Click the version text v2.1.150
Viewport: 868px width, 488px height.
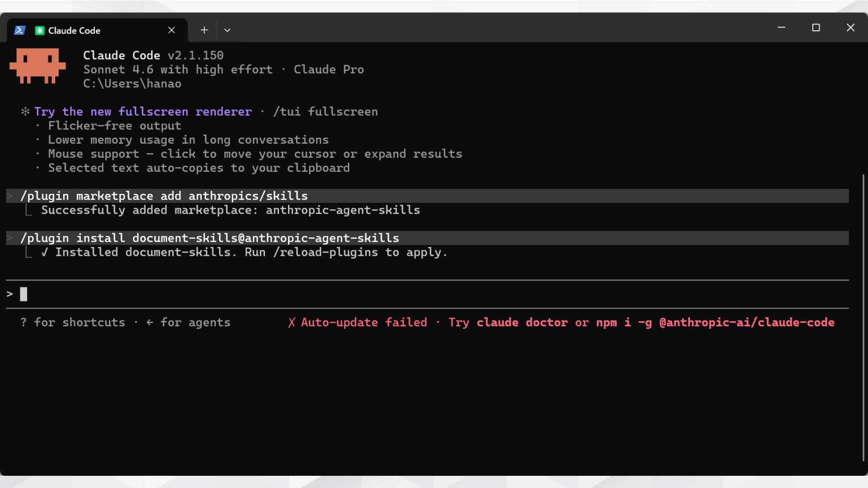pos(196,56)
